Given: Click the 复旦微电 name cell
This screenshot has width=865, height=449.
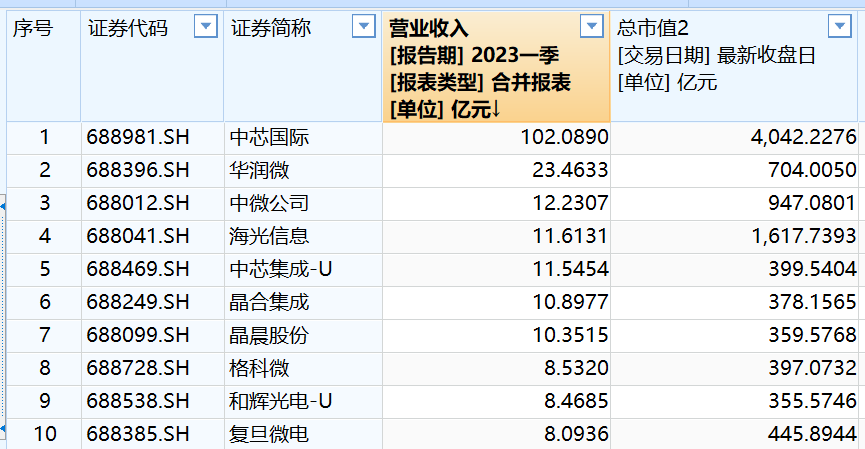Looking at the screenshot, I should pyautogui.click(x=303, y=434).
